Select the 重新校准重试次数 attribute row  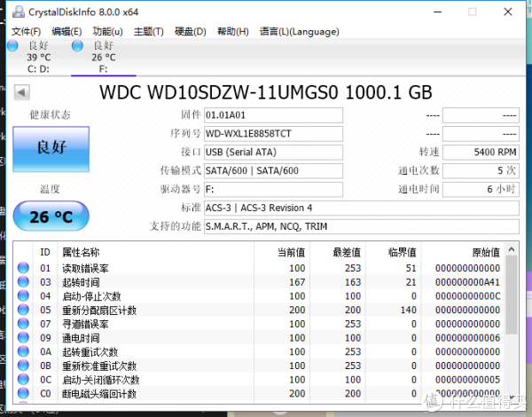(x=259, y=366)
